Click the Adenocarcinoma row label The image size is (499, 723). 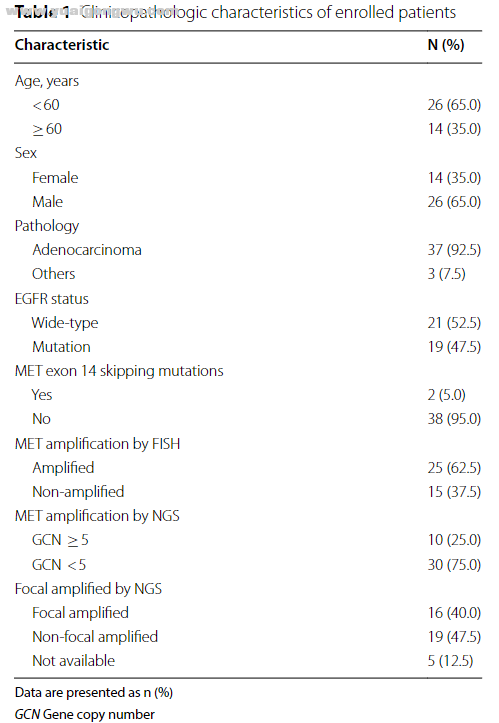87,250
